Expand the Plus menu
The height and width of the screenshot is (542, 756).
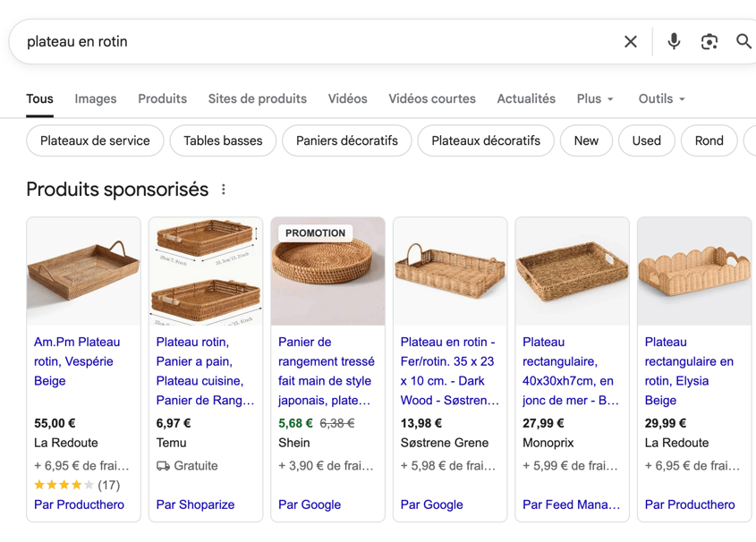(594, 98)
